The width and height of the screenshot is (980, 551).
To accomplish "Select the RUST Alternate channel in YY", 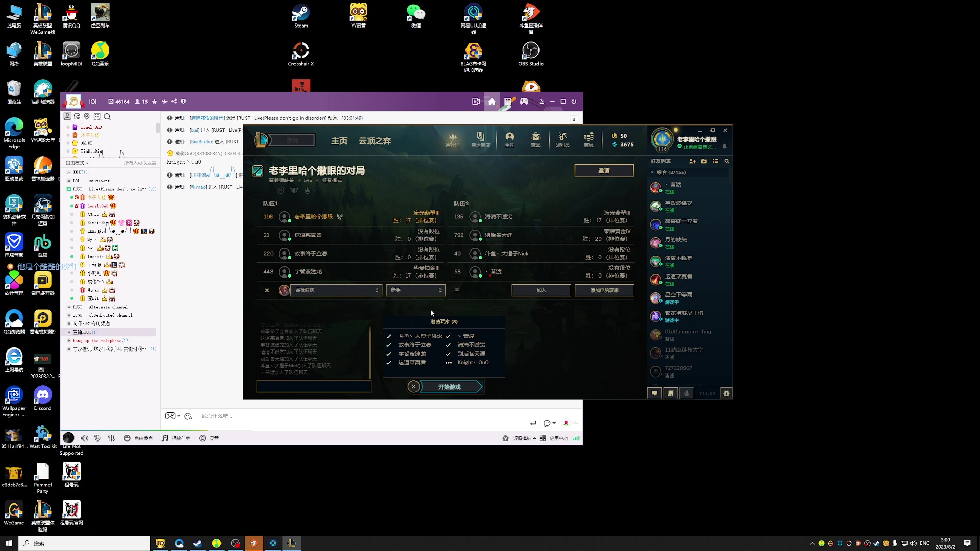I will (100, 307).
